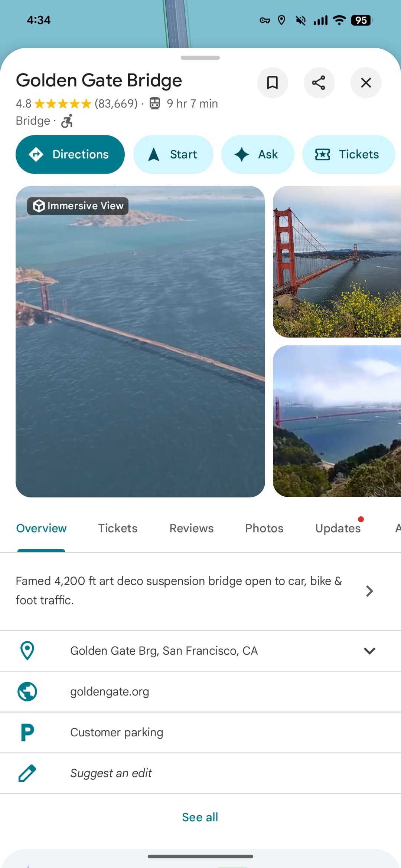Tap the Ask sparkle button
Screen dimensions: 401x868
point(257,154)
